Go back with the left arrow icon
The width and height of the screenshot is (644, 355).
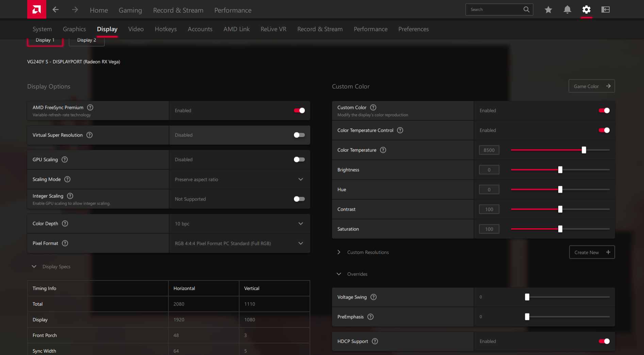tap(55, 10)
